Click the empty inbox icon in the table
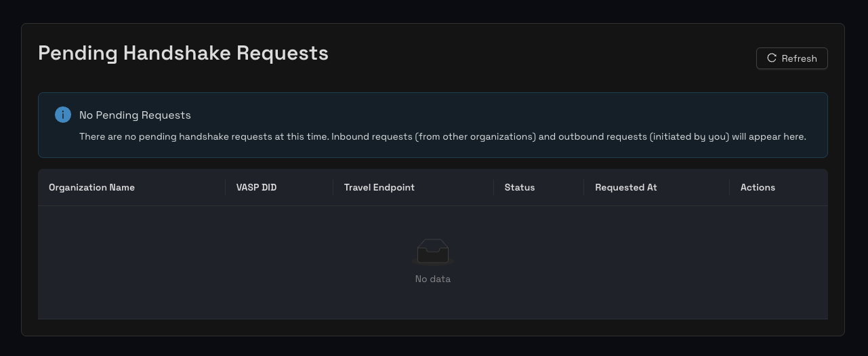This screenshot has width=868, height=356. point(432,252)
